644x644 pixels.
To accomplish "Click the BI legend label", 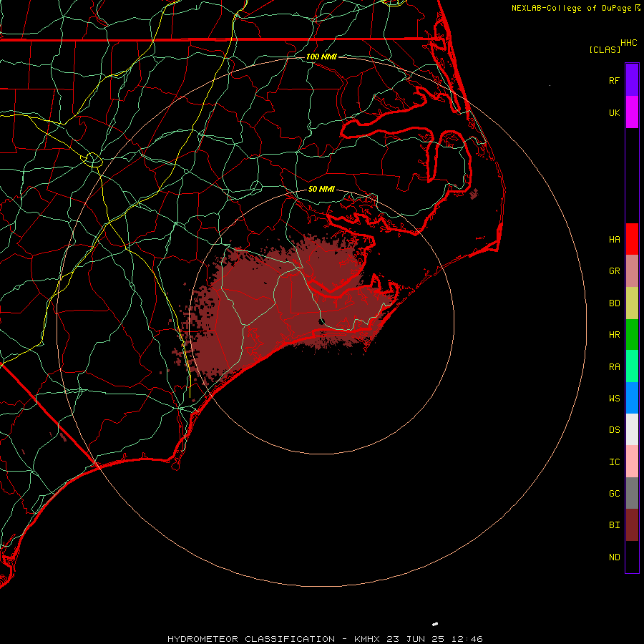I will coord(614,525).
